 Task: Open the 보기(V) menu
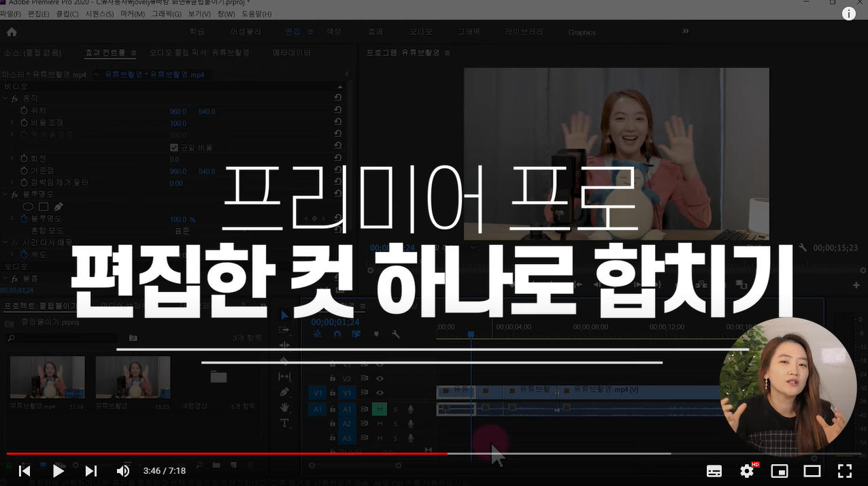(199, 14)
